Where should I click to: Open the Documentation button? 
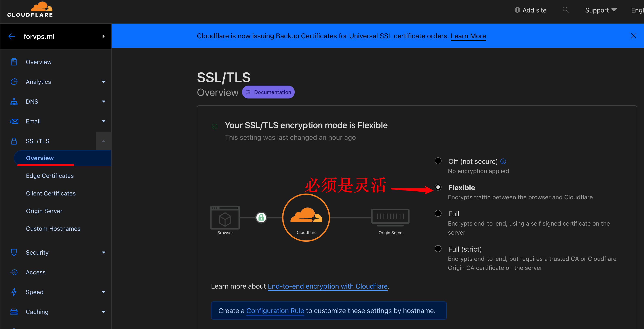tap(268, 92)
